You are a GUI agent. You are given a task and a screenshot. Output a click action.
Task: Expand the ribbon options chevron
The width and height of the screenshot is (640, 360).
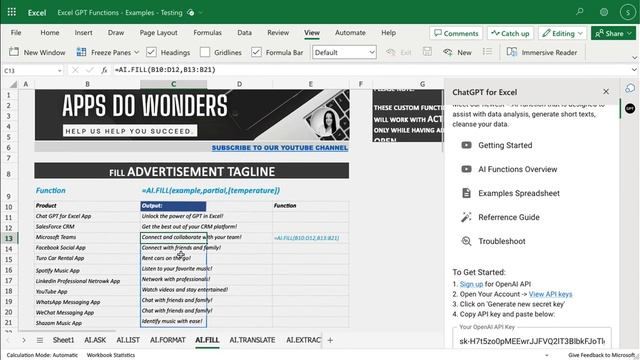tap(634, 58)
